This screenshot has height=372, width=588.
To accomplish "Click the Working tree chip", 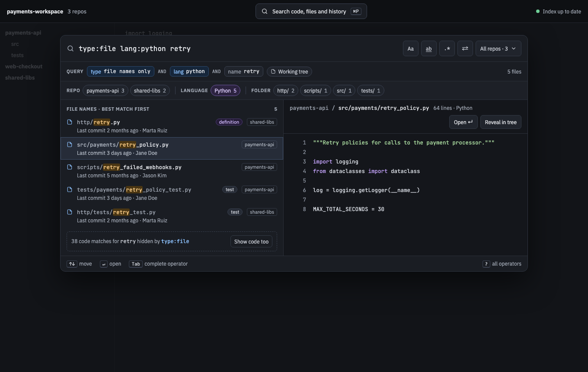I will tap(289, 71).
